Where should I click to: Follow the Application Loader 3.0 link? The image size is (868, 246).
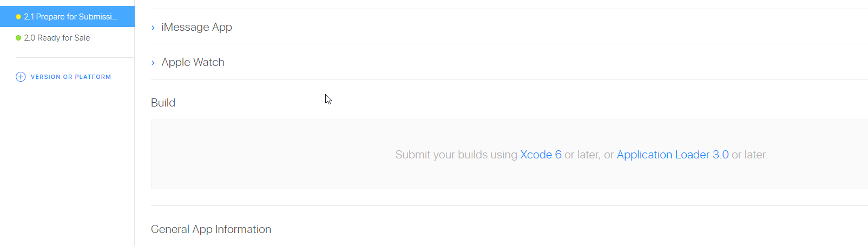672,155
